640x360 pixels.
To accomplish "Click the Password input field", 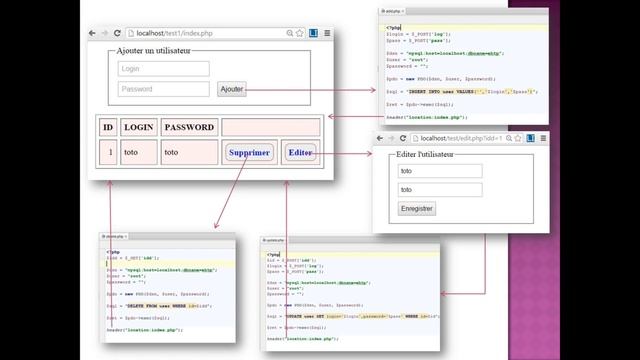I will point(164,89).
